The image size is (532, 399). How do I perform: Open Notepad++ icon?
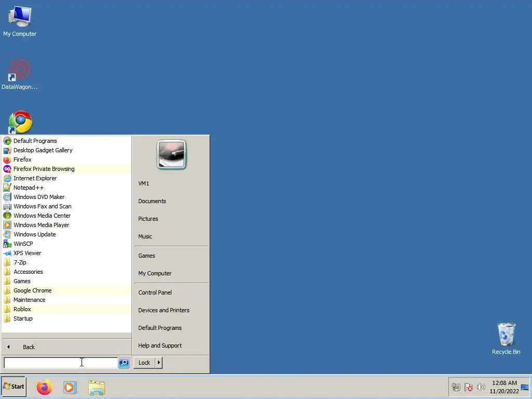(7, 188)
